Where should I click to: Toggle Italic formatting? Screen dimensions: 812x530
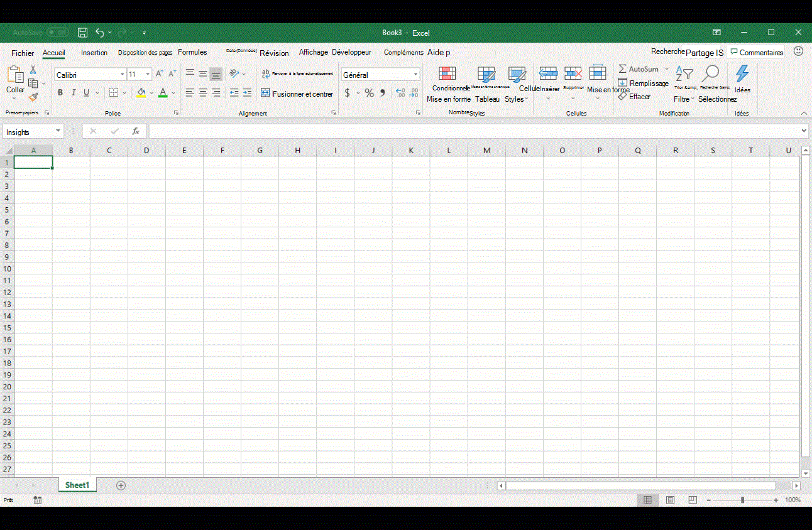click(x=73, y=93)
